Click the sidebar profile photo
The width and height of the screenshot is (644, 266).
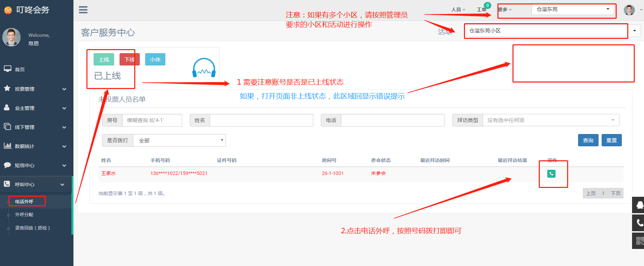click(12, 37)
